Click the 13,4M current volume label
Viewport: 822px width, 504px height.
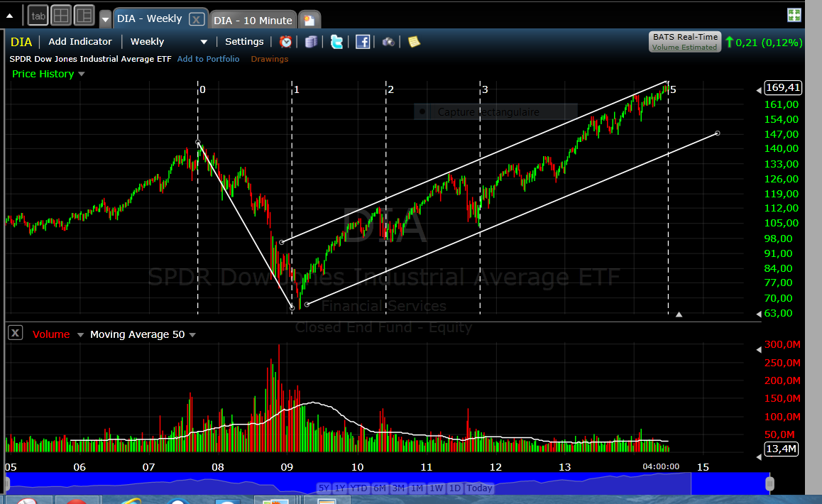pos(781,449)
